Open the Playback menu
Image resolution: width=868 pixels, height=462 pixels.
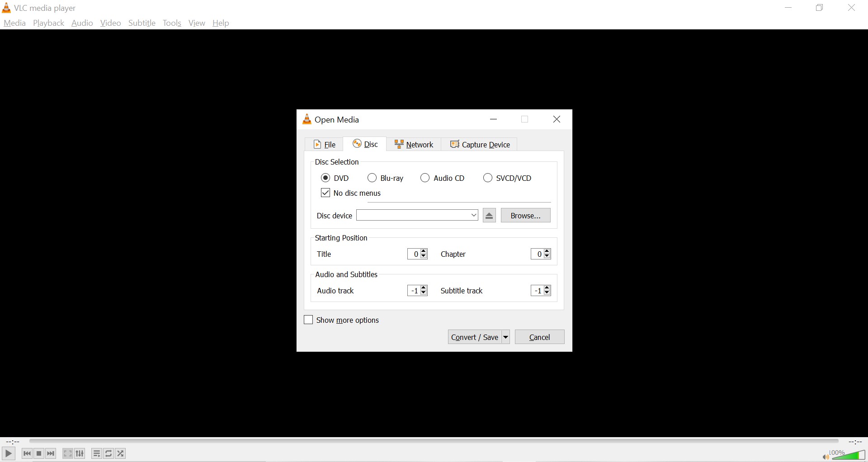48,23
